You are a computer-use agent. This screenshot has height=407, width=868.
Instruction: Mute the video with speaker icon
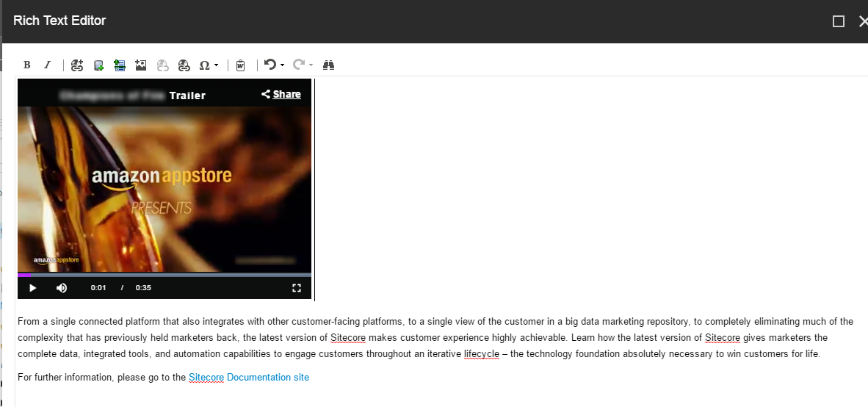pyautogui.click(x=62, y=288)
